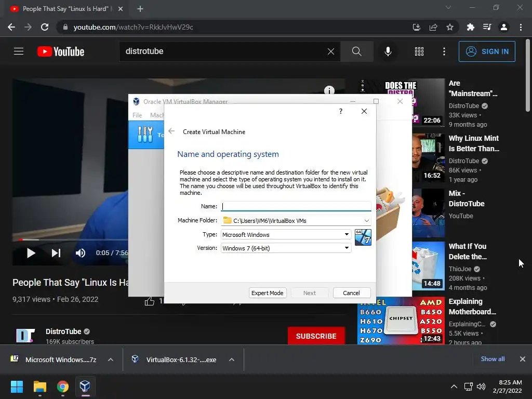Screen dimensions: 532x399
Task: Click the dialog help question mark
Action: click(x=341, y=111)
